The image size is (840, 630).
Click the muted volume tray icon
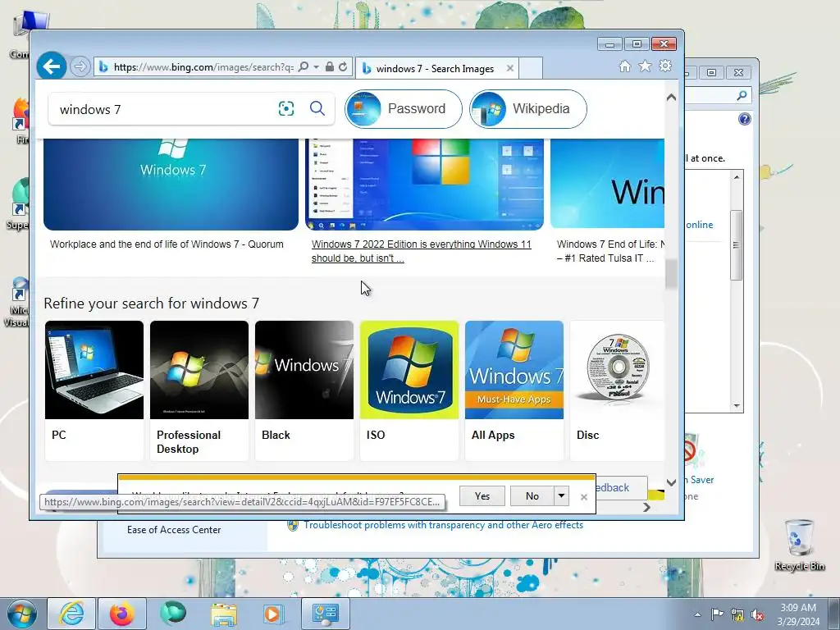(x=757, y=614)
